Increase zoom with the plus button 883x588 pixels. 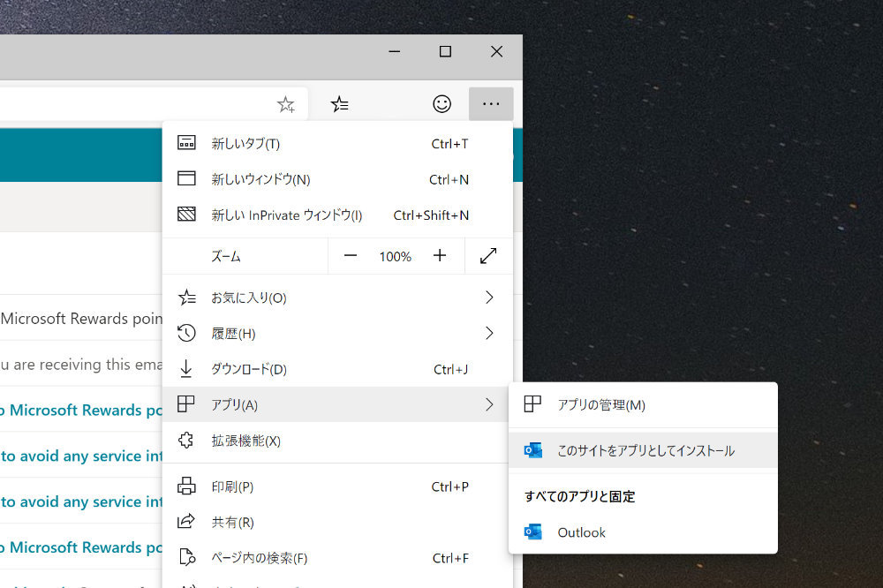440,256
